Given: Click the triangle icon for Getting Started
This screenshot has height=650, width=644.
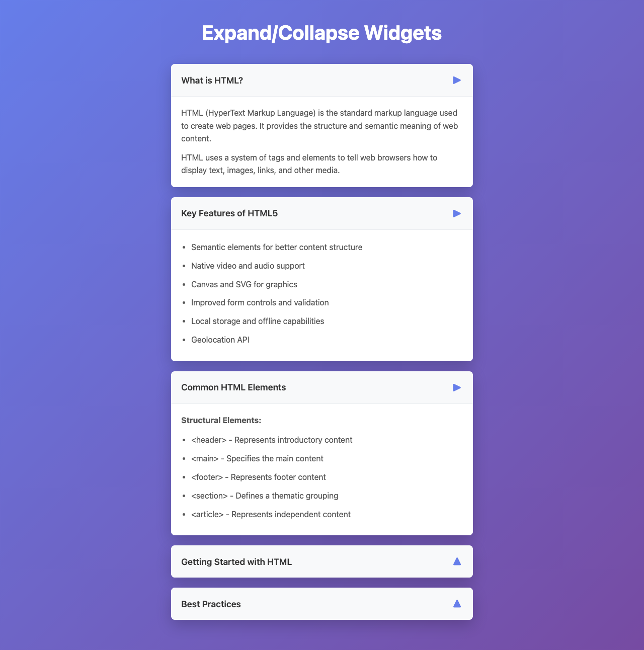Looking at the screenshot, I should 457,561.
